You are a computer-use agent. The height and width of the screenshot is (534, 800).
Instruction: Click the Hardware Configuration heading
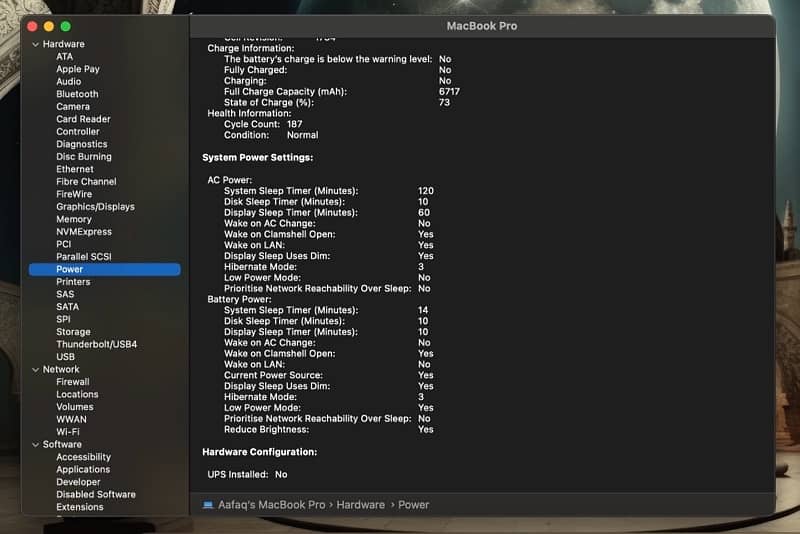tap(259, 452)
